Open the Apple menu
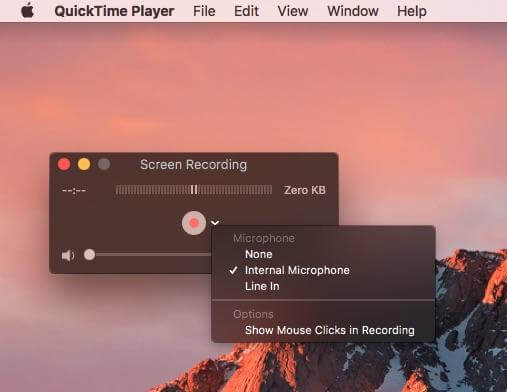 click(28, 11)
